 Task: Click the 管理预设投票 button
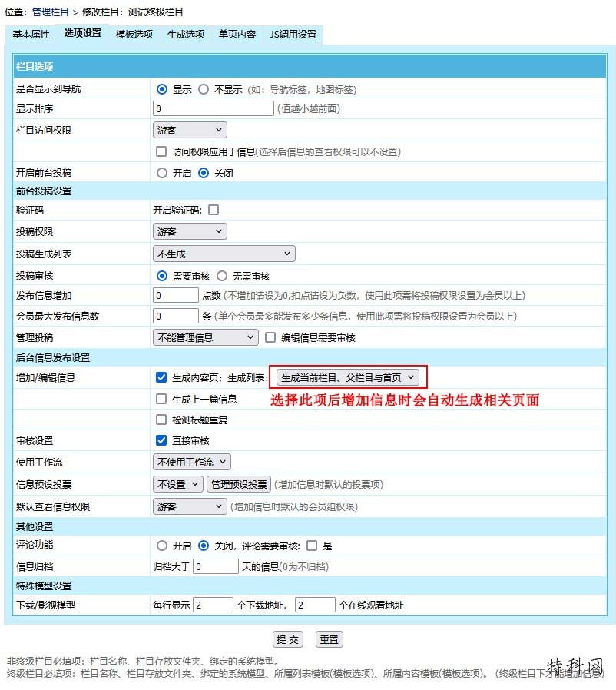click(x=238, y=485)
